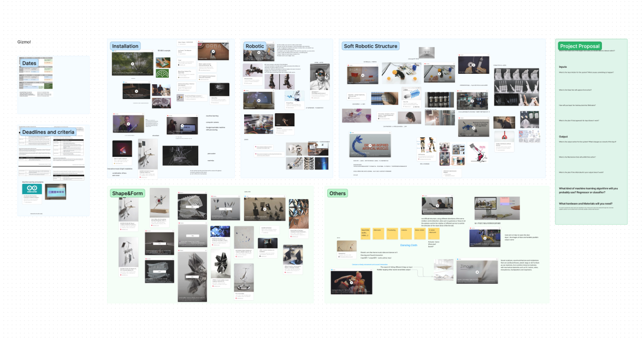Select the Project Proposal heading
Viewport: 644px width, 339px height.
(x=580, y=46)
